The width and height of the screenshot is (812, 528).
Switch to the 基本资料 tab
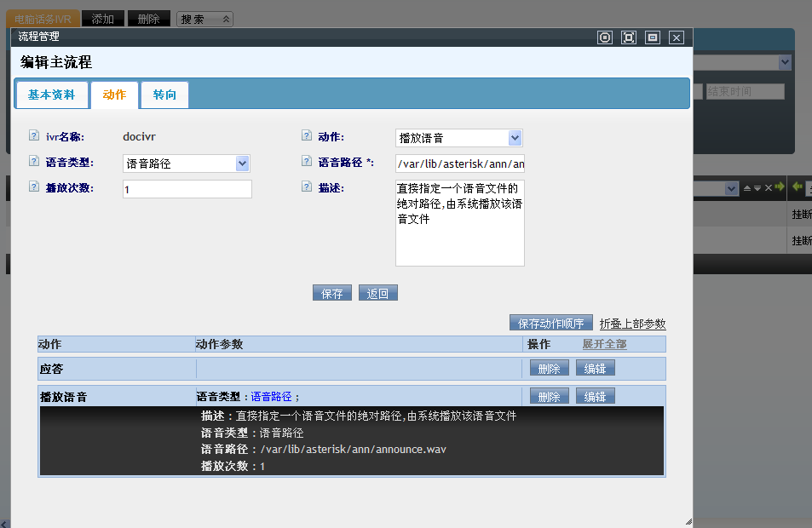pyautogui.click(x=51, y=95)
